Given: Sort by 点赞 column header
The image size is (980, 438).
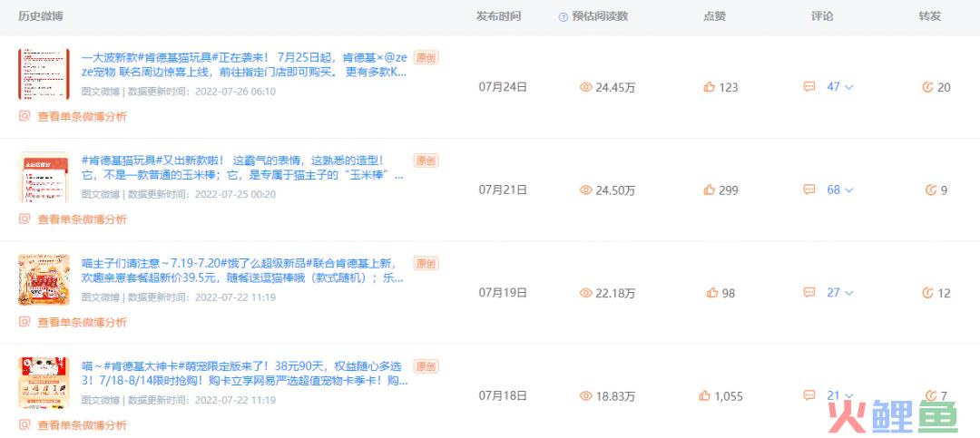Looking at the screenshot, I should point(714,16).
